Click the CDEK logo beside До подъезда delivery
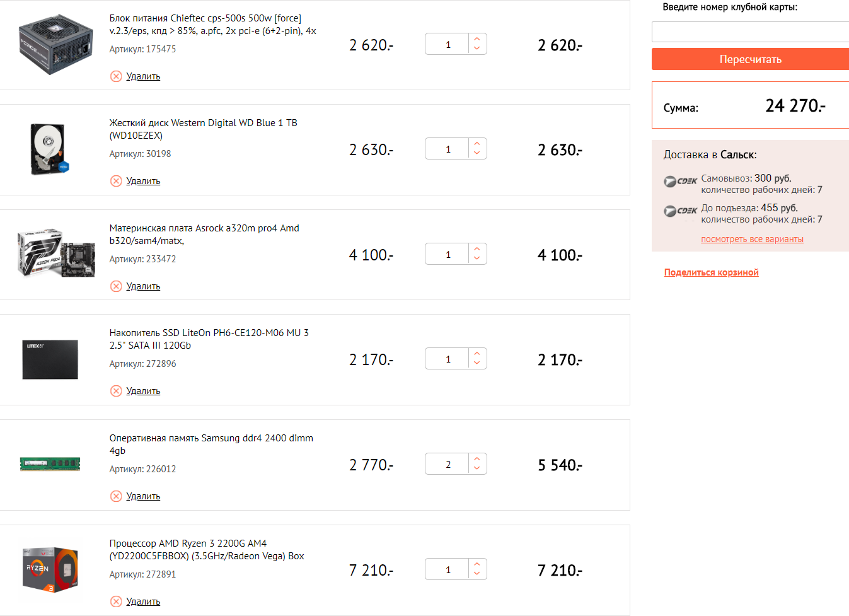Viewport: 849px width, 616px height. click(x=680, y=211)
